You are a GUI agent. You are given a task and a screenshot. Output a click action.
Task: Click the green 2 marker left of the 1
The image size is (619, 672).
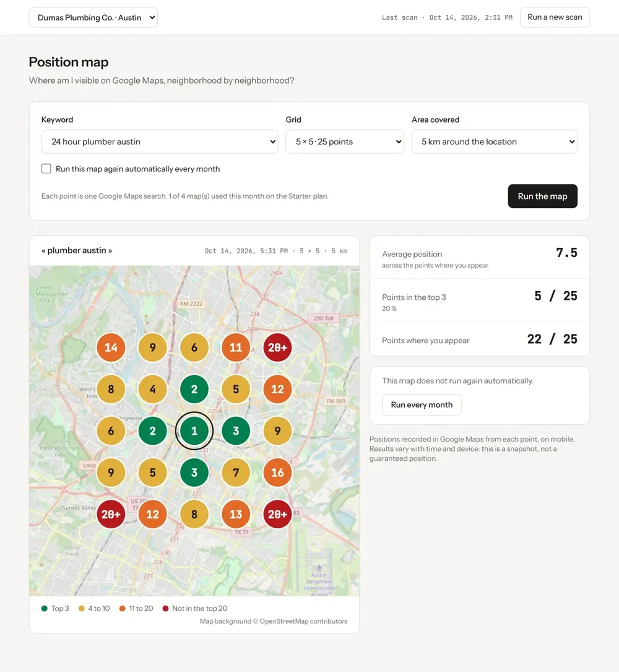pyautogui.click(x=152, y=430)
